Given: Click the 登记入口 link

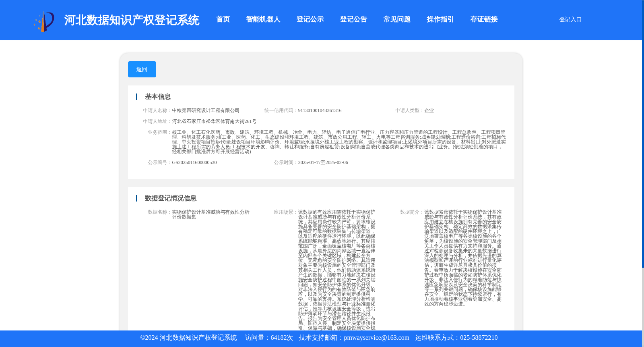Looking at the screenshot, I should [570, 20].
